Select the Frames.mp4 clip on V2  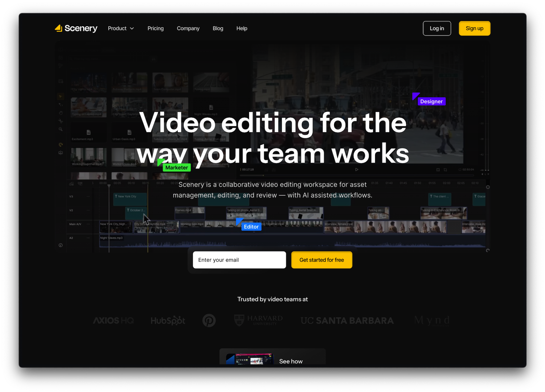[x=190, y=213]
